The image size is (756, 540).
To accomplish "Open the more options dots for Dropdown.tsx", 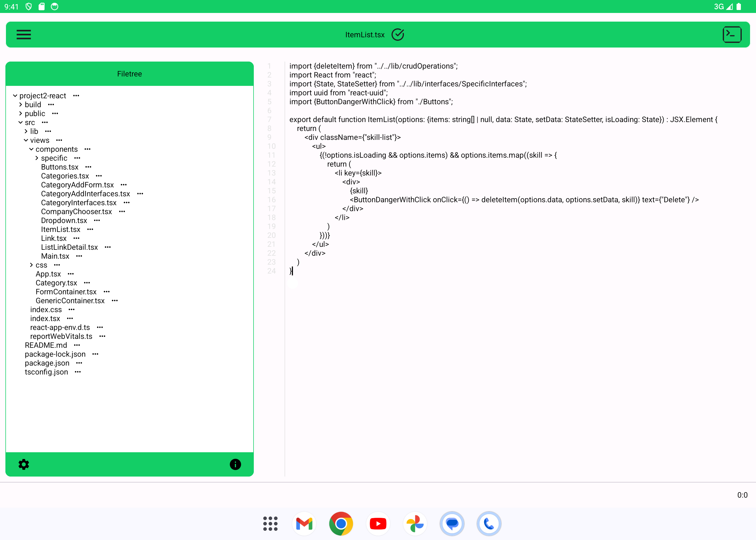I will (97, 221).
